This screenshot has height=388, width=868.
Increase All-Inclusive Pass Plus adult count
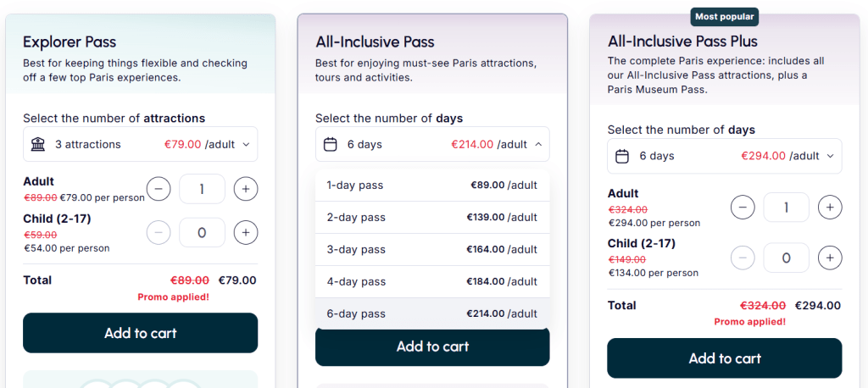point(830,206)
